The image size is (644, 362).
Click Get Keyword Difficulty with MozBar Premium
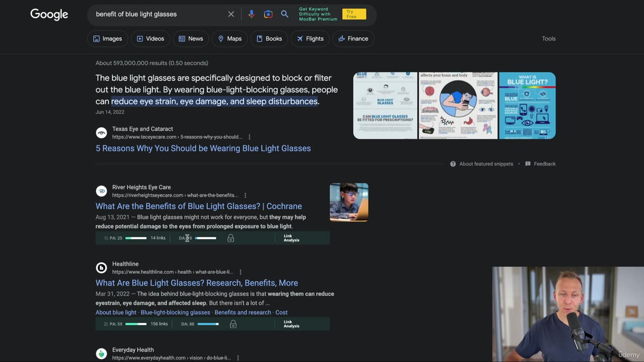click(x=318, y=14)
